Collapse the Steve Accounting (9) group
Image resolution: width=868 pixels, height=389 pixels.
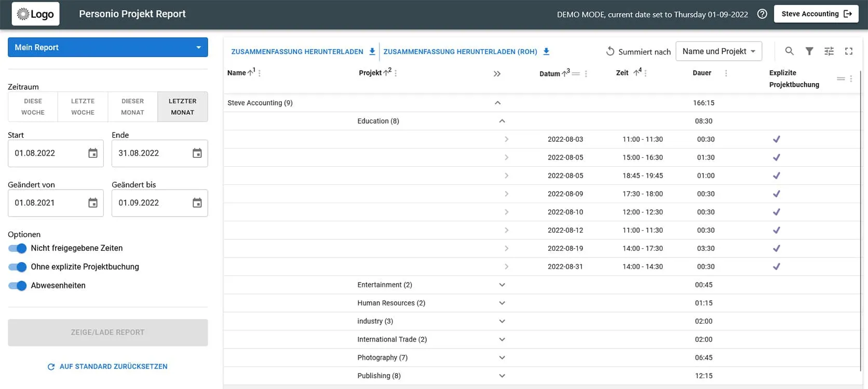coord(497,103)
